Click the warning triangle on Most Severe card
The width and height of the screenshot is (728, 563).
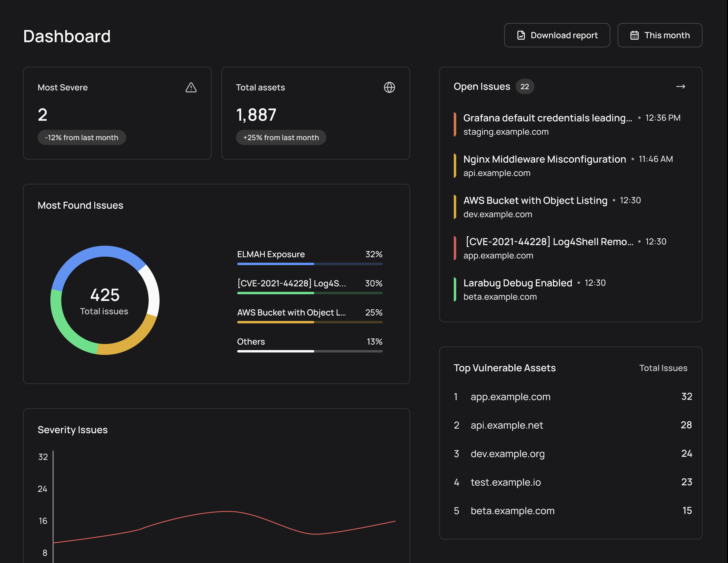tap(191, 87)
